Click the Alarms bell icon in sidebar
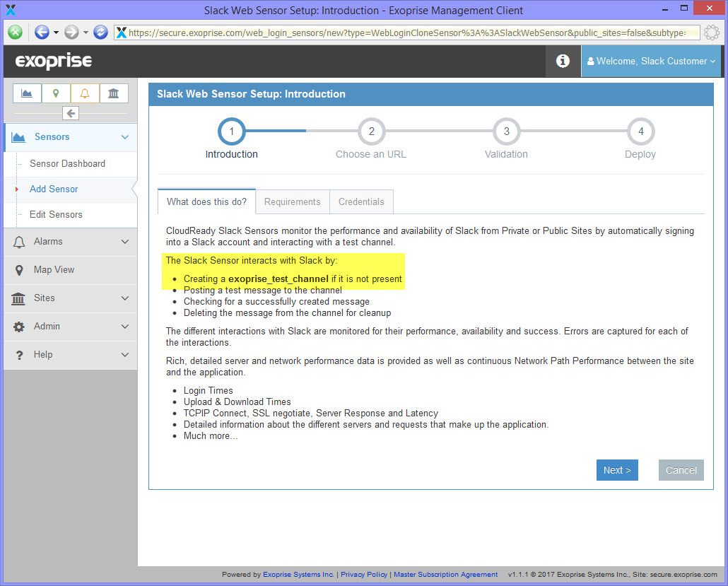This screenshot has width=728, height=586. click(x=18, y=242)
